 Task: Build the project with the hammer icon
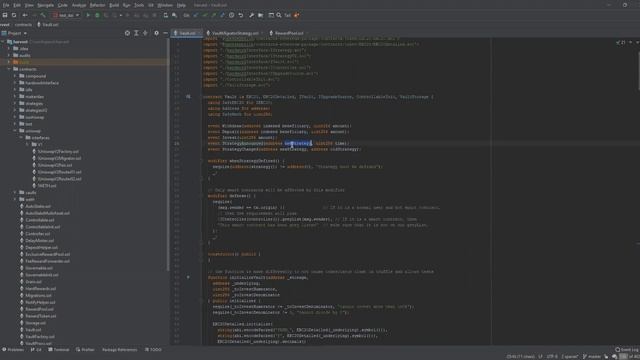pyautogui.click(x=43, y=15)
